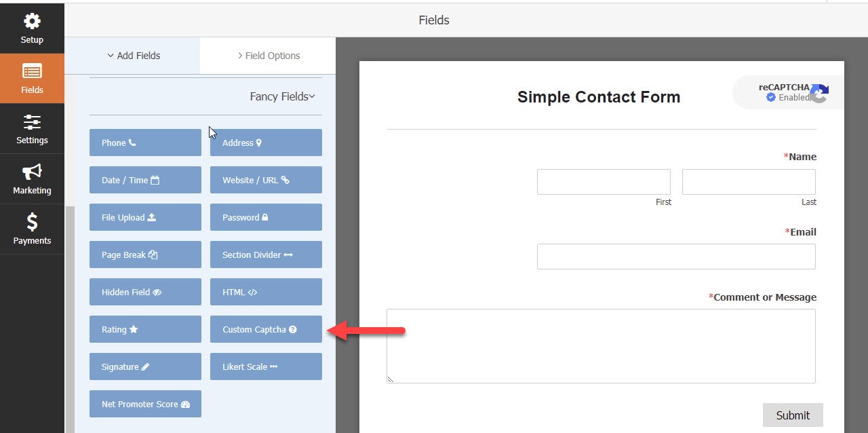Add the Net Promoter Score field
Viewport: 868px width, 433px height.
145,404
